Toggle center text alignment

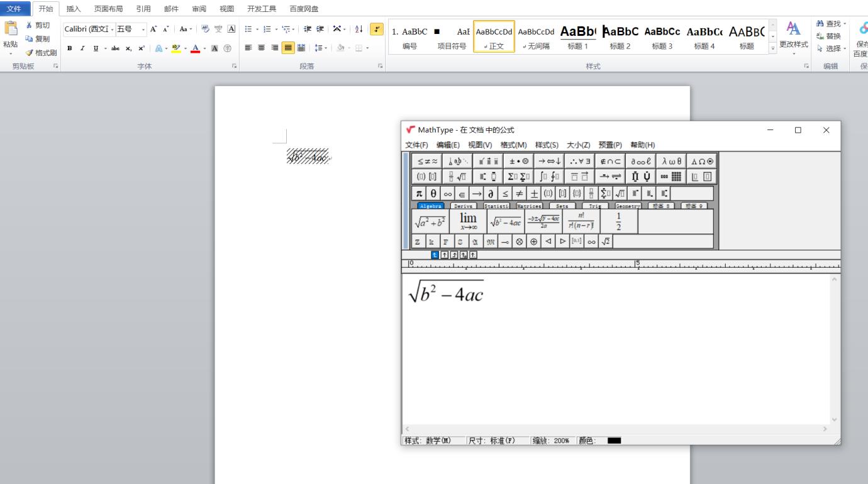click(x=261, y=48)
